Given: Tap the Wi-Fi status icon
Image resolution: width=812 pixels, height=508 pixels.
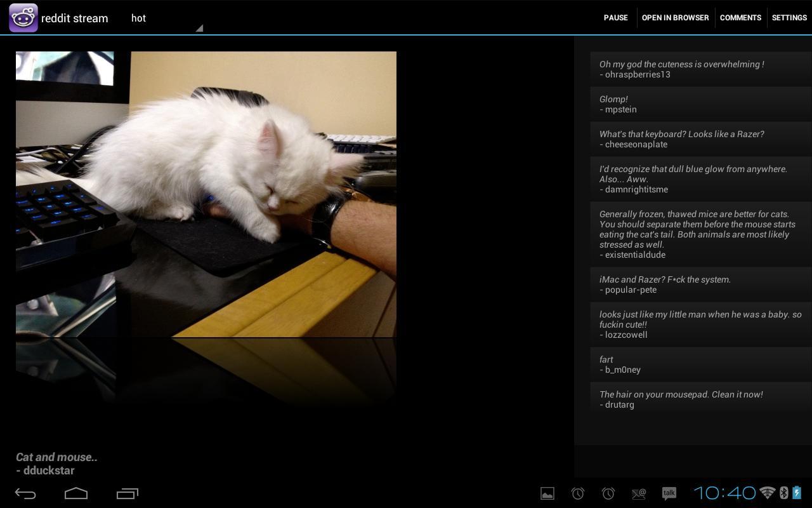Looking at the screenshot, I should point(766,493).
